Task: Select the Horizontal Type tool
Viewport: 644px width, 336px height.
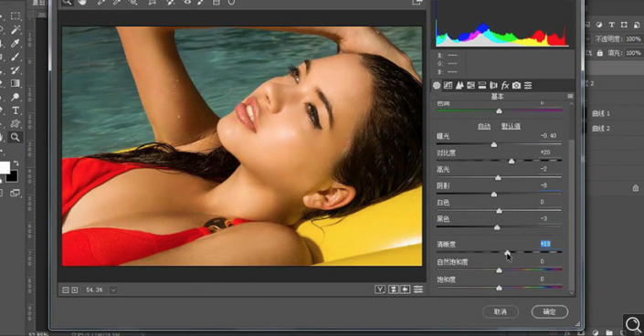Action: (16, 110)
